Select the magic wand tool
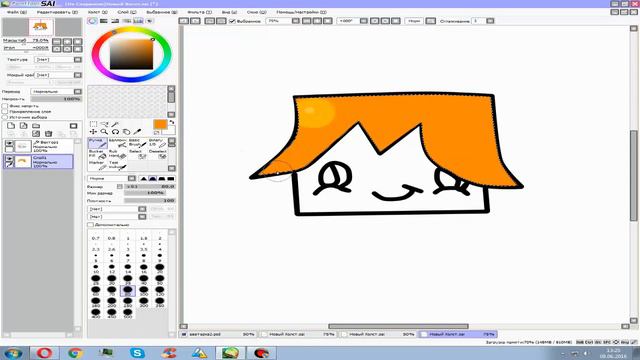This screenshot has width=640, height=360. point(116,124)
